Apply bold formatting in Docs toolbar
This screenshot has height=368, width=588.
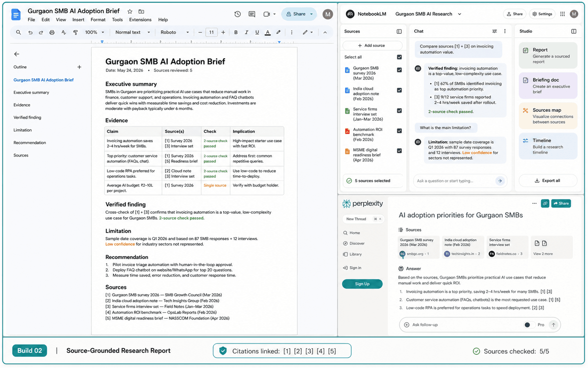tap(236, 32)
